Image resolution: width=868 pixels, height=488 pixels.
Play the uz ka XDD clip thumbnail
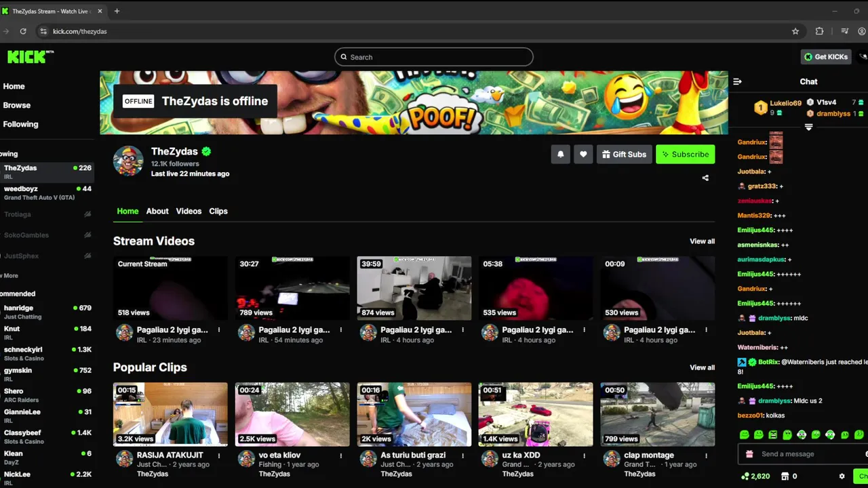tap(536, 414)
